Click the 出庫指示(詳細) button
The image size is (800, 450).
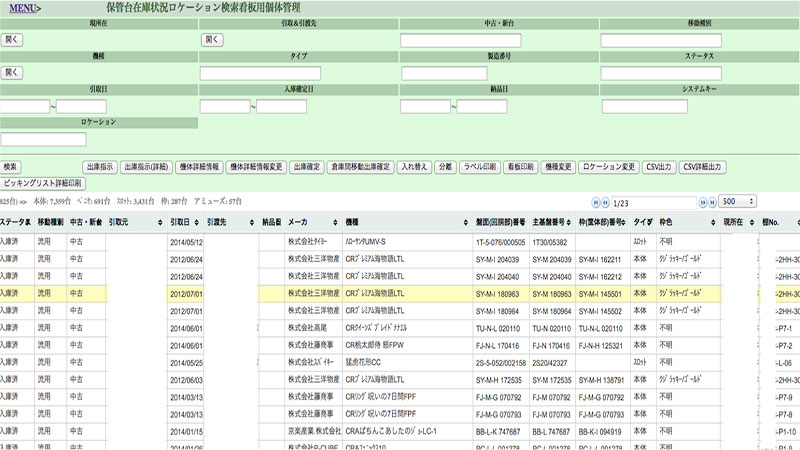pos(146,167)
